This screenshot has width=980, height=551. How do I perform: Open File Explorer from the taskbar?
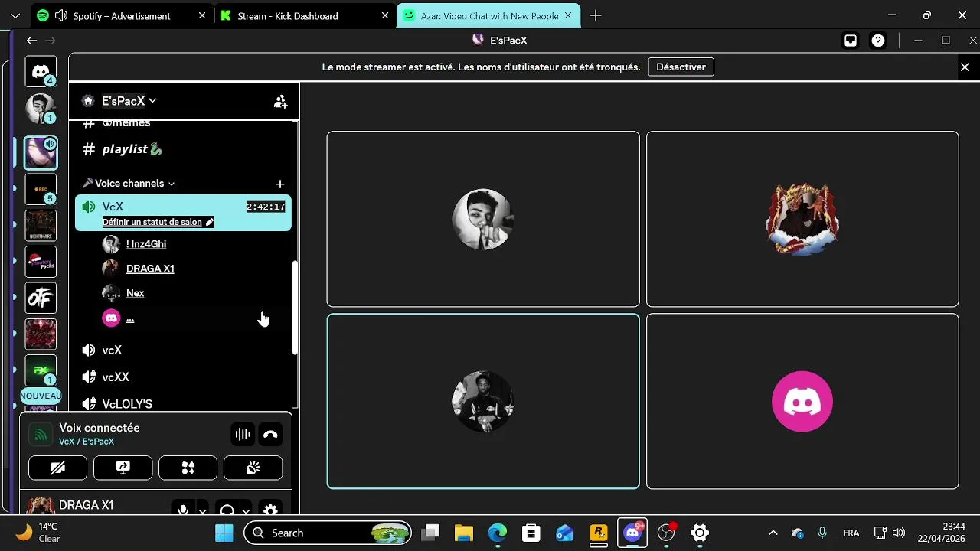coord(464,533)
